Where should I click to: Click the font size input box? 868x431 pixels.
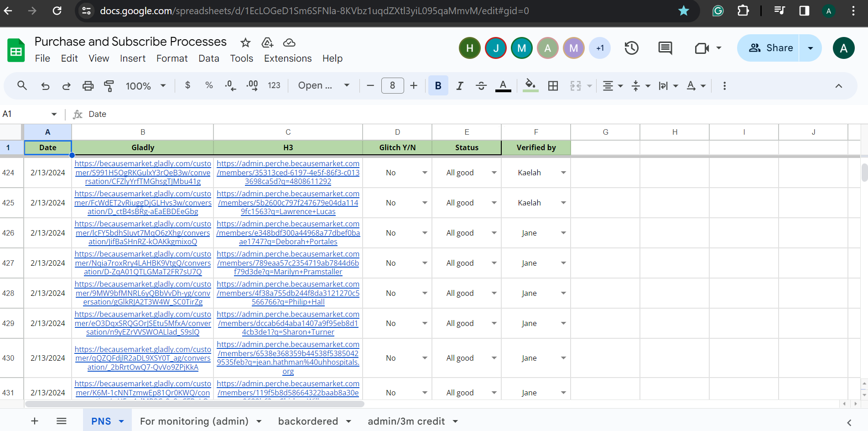coord(392,86)
